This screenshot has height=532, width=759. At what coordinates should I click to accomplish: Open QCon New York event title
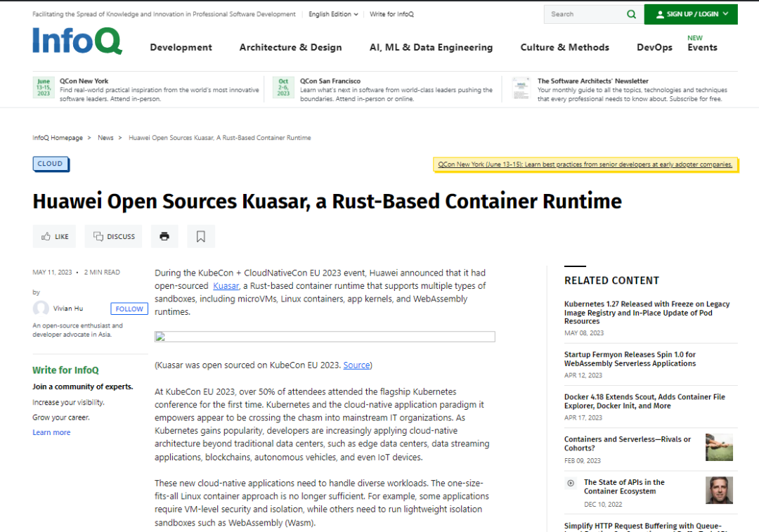(x=84, y=82)
